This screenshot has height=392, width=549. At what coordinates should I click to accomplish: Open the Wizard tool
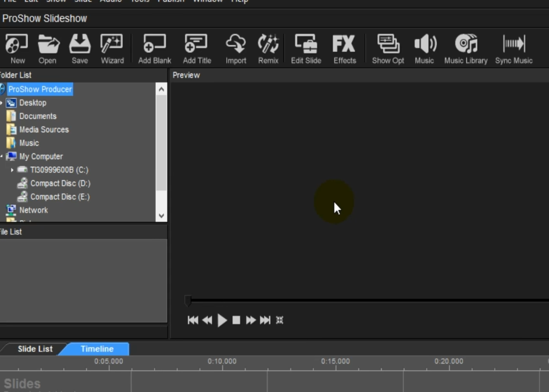click(112, 49)
